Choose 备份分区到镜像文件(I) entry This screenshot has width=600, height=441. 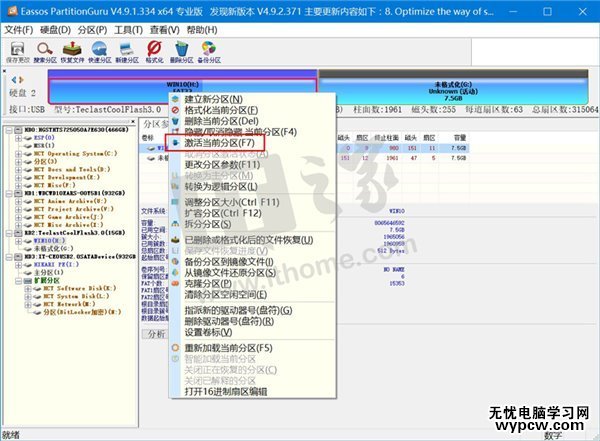pyautogui.click(x=253, y=262)
